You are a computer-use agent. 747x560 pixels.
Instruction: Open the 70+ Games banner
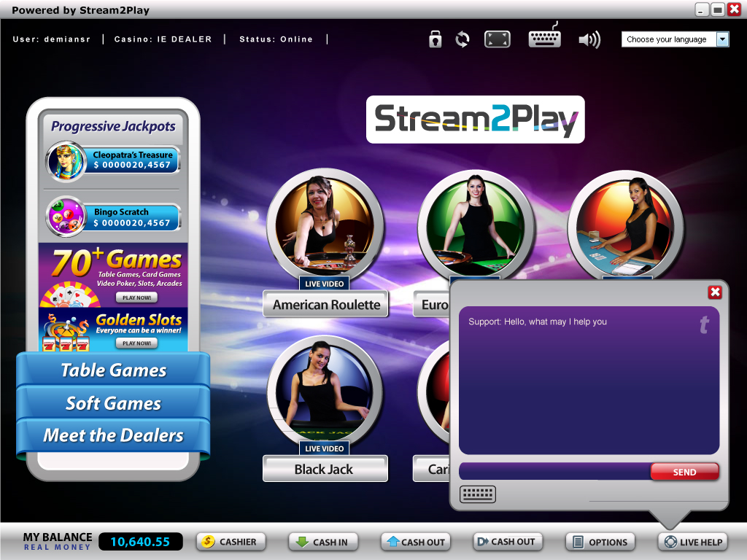(x=113, y=275)
